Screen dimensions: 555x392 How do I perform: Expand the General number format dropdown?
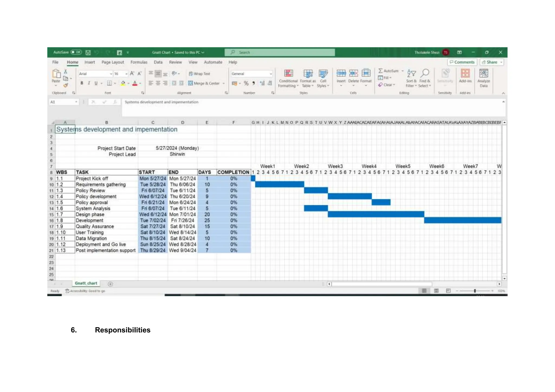[x=270, y=74]
